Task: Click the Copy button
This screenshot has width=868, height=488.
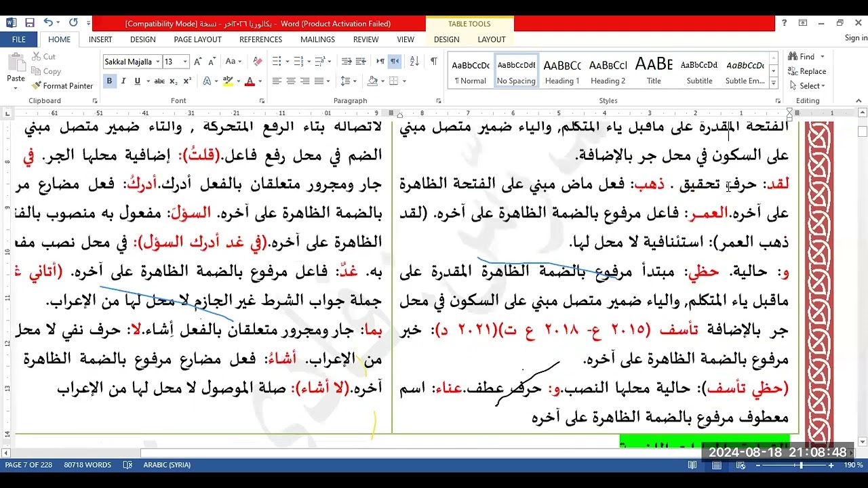Action: click(x=46, y=71)
